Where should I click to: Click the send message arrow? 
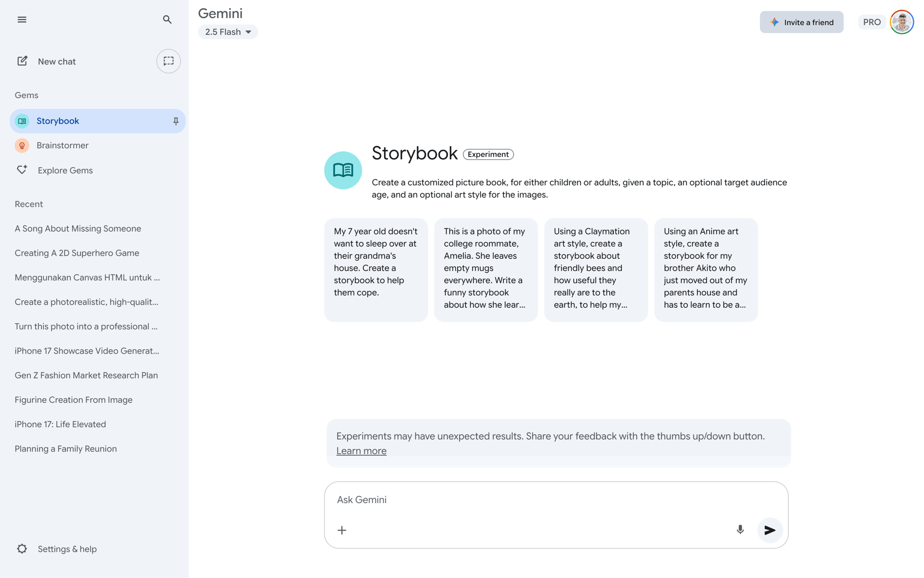(x=770, y=530)
